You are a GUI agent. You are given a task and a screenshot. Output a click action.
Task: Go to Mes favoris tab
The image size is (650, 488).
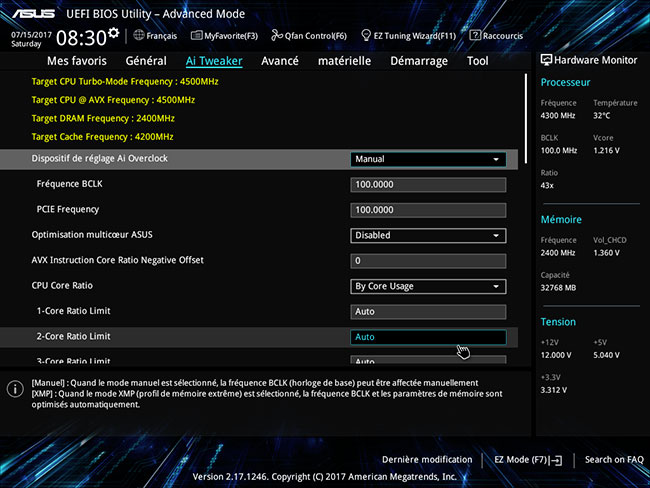coord(76,61)
